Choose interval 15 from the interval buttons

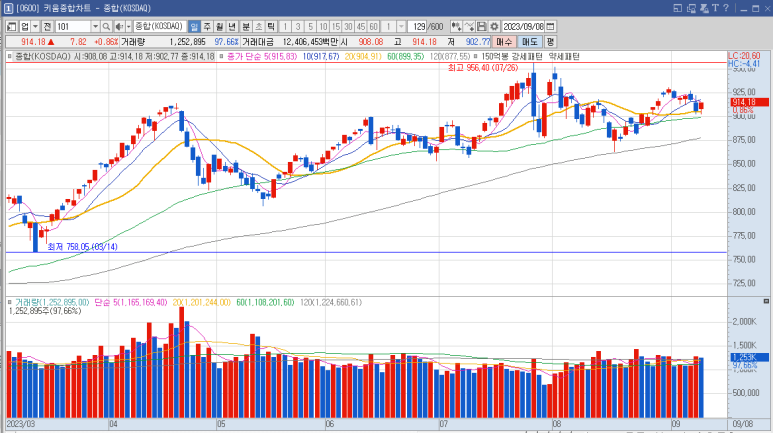[336, 26]
